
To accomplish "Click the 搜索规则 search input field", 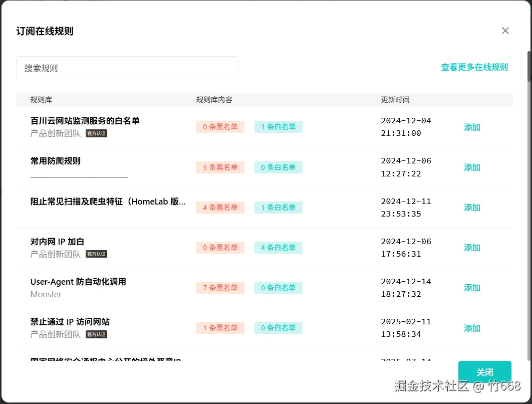I will click(x=127, y=67).
